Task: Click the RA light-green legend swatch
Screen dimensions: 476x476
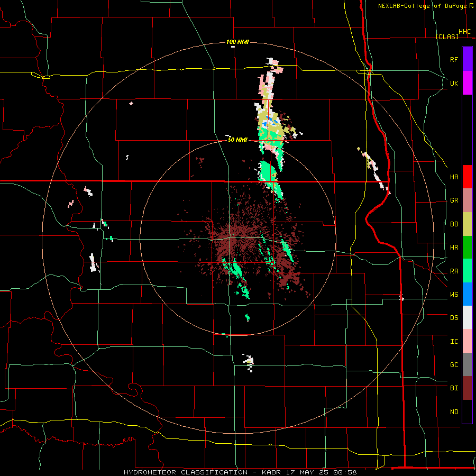Action: pos(467,271)
